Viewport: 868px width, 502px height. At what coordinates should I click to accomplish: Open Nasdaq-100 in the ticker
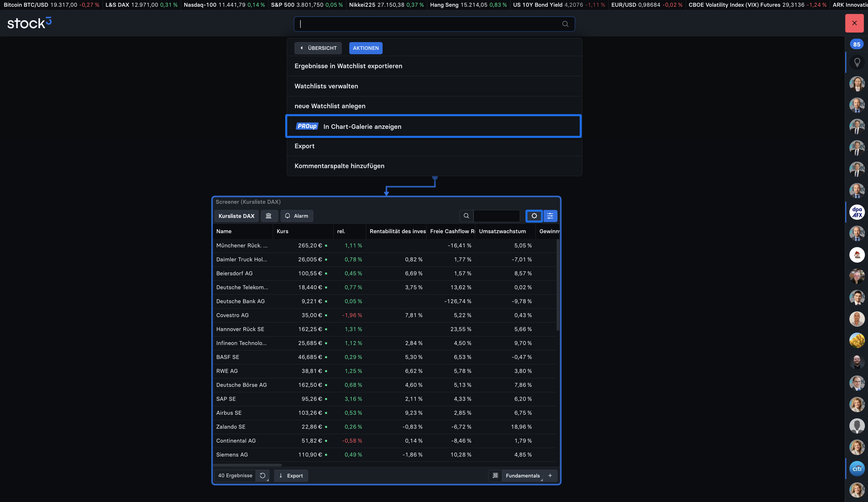point(224,5)
